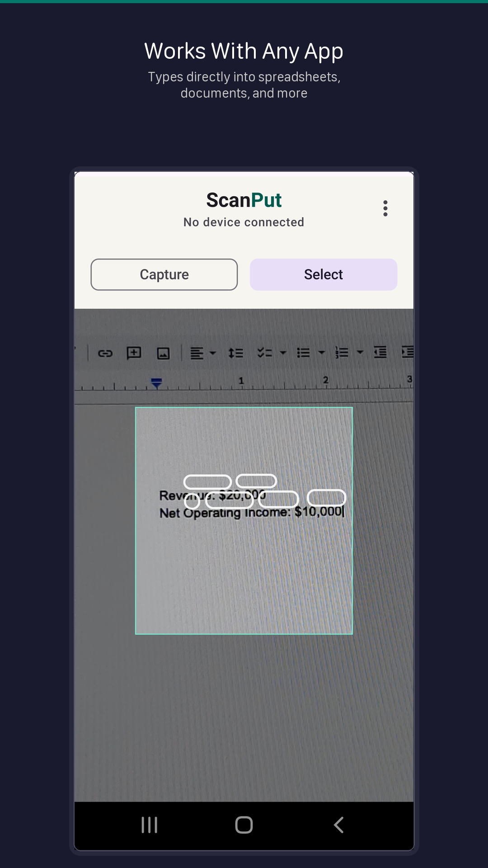The width and height of the screenshot is (488, 868).
Task: Expand the checklist dropdown arrow
Action: point(283,353)
